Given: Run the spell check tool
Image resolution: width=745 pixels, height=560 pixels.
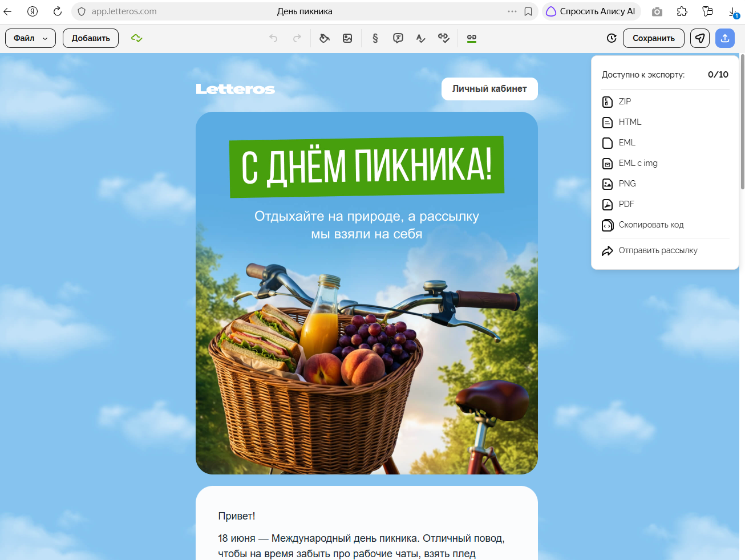Looking at the screenshot, I should pos(421,38).
